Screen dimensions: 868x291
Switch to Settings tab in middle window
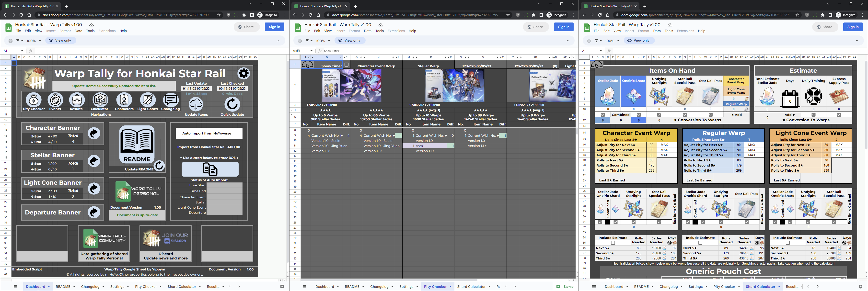[x=406, y=287]
